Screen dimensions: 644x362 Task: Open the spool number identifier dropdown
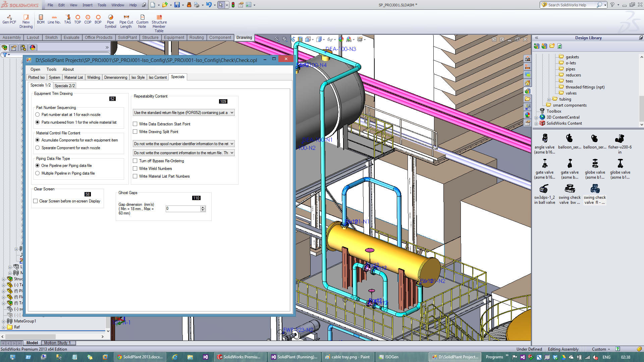click(x=231, y=143)
